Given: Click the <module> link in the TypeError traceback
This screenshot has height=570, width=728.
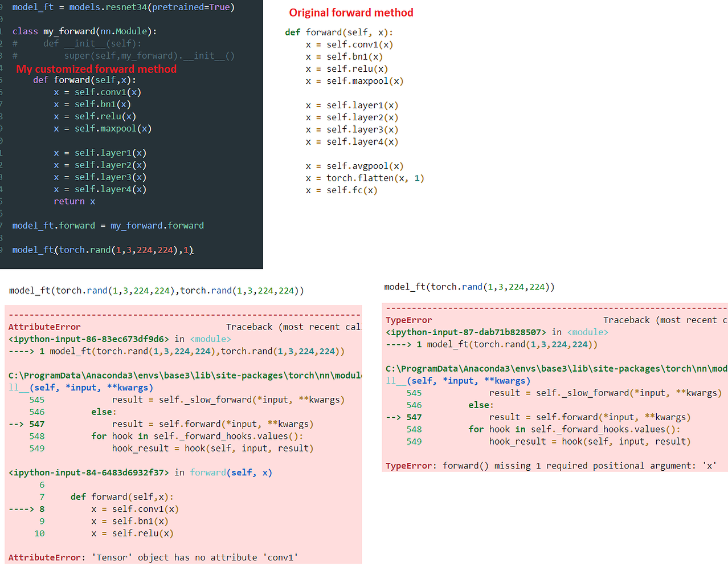Looking at the screenshot, I should 587,332.
